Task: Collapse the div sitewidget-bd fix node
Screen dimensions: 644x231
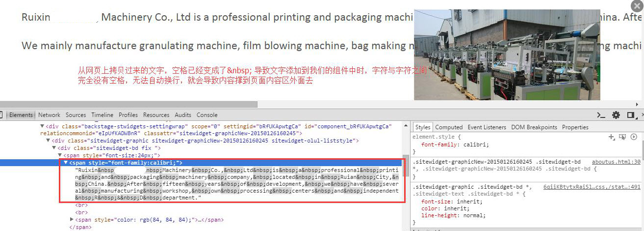Action: click(54, 148)
